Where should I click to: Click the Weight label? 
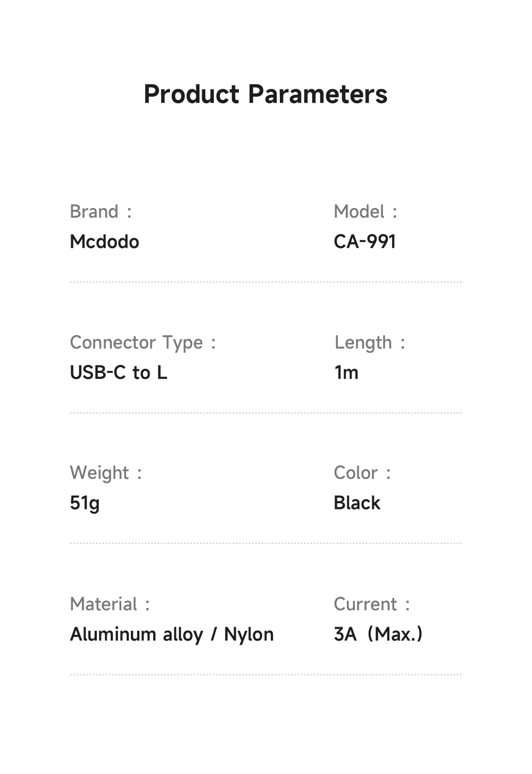coord(99,473)
